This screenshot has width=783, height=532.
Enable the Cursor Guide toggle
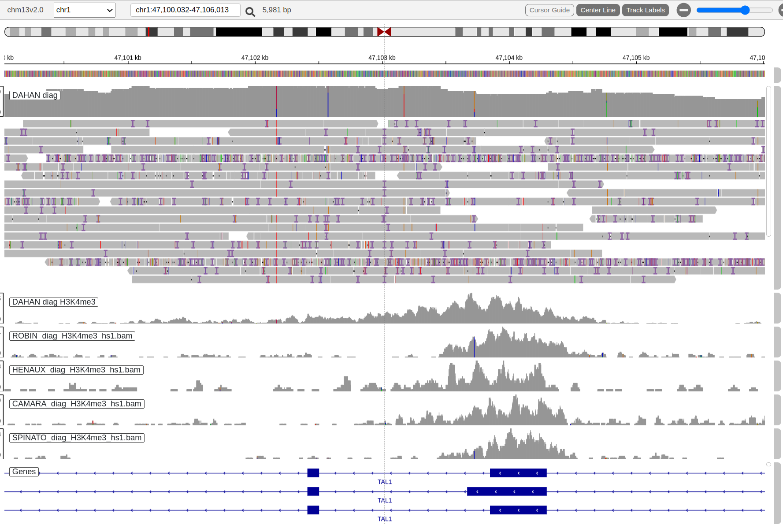point(549,10)
